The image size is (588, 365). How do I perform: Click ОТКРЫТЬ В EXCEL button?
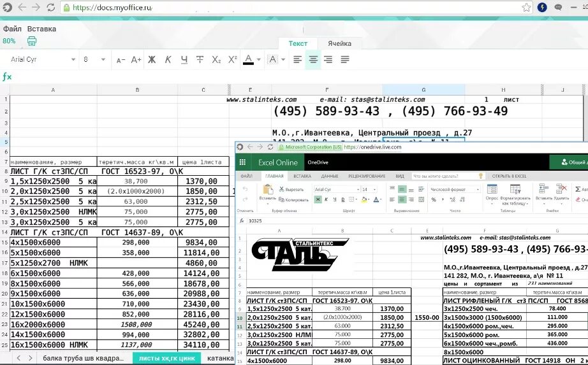coord(510,176)
